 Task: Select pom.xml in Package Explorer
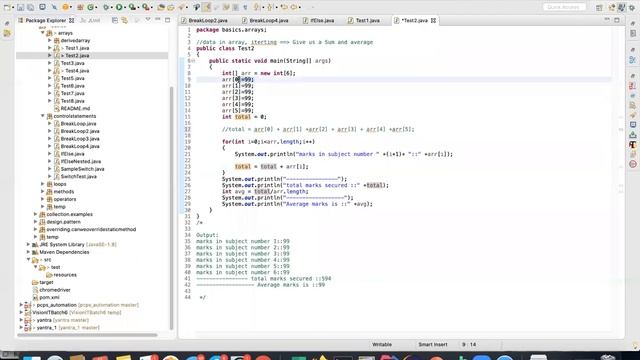click(x=49, y=298)
